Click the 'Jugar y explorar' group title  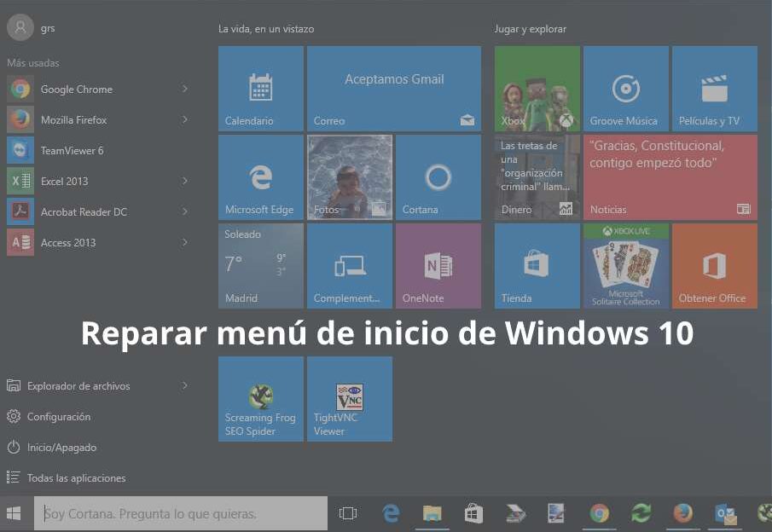pyautogui.click(x=531, y=29)
